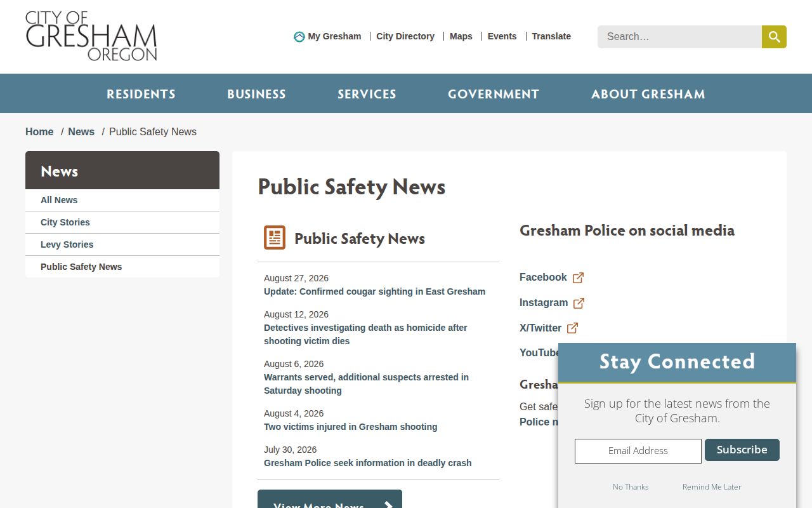Click external link icon beside Facebook

pos(578,277)
